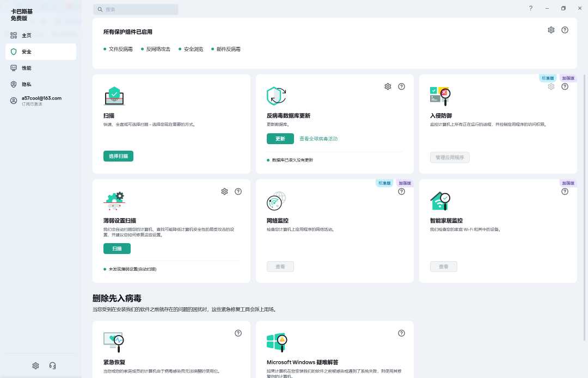This screenshot has width=588, height=378.
Task: Click the 所有保护组件已启用 heading
Action: pyautogui.click(x=128, y=32)
